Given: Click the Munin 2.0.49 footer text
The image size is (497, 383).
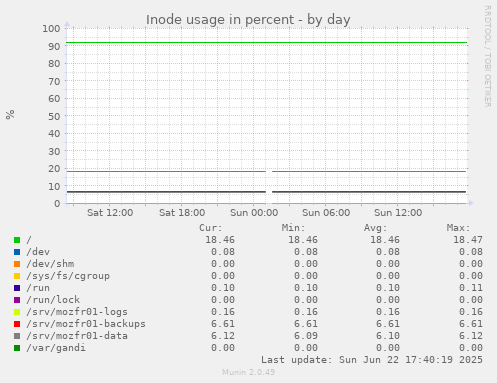Looking at the screenshot, I should [249, 372].
